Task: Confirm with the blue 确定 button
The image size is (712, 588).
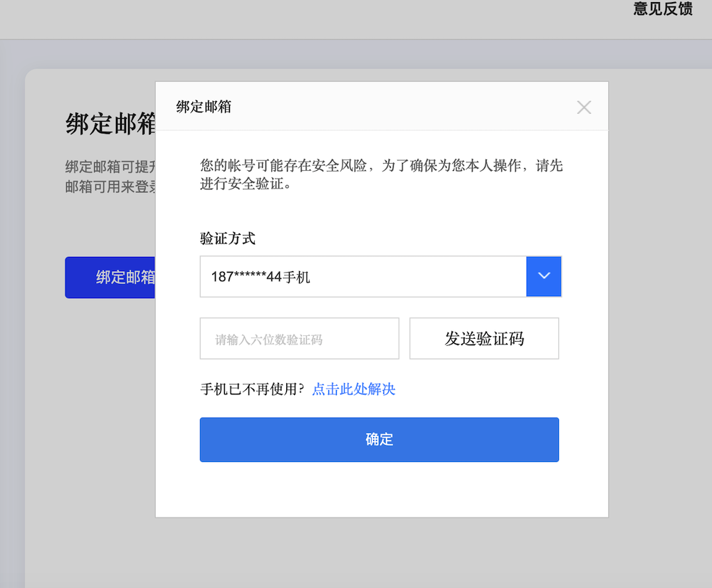Action: click(x=379, y=439)
